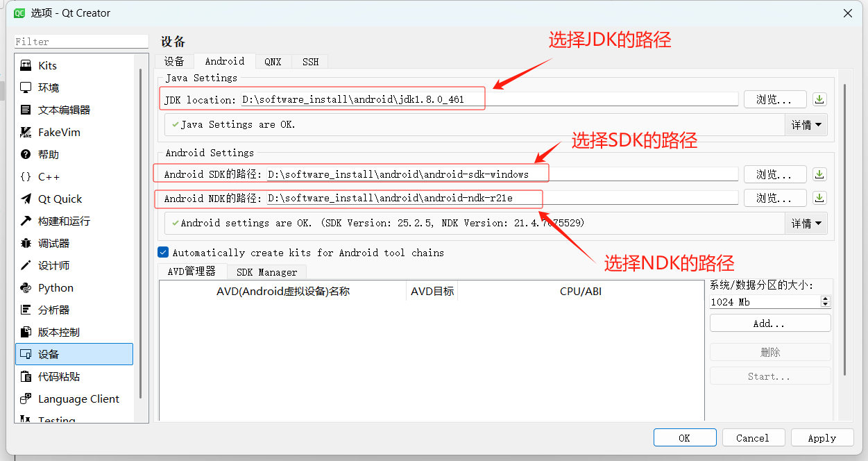Viewport: 868px width, 461px height.
Task: Expand the Android settings 详情 dropdown
Action: [806, 224]
